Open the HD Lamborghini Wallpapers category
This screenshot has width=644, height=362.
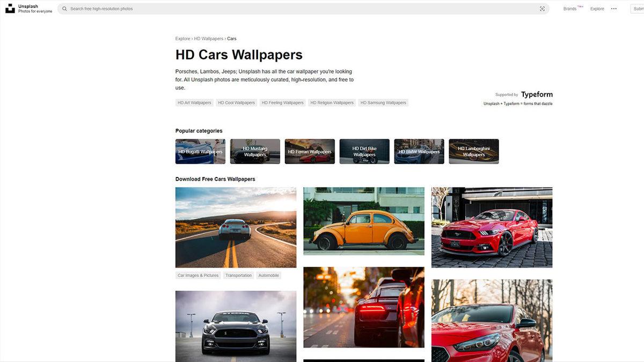coord(473,151)
